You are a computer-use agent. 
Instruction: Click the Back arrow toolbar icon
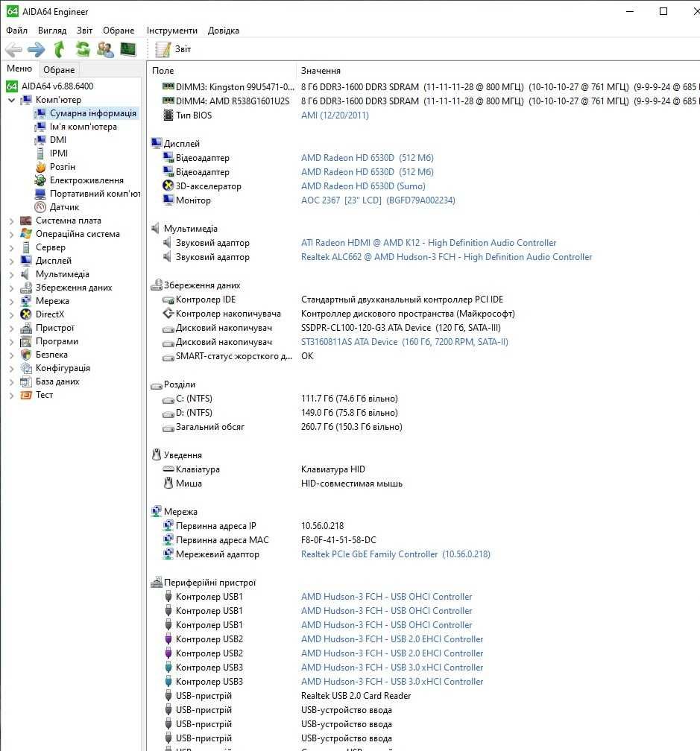(13, 49)
